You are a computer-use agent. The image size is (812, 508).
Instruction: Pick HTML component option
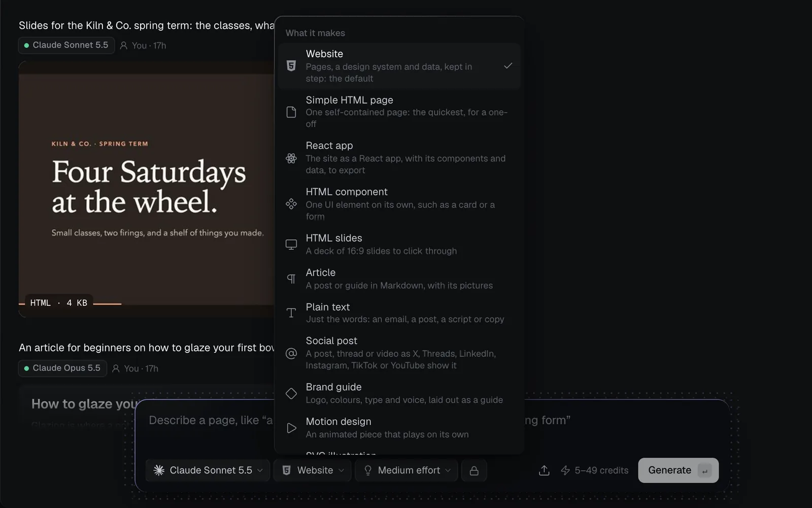[x=399, y=204]
